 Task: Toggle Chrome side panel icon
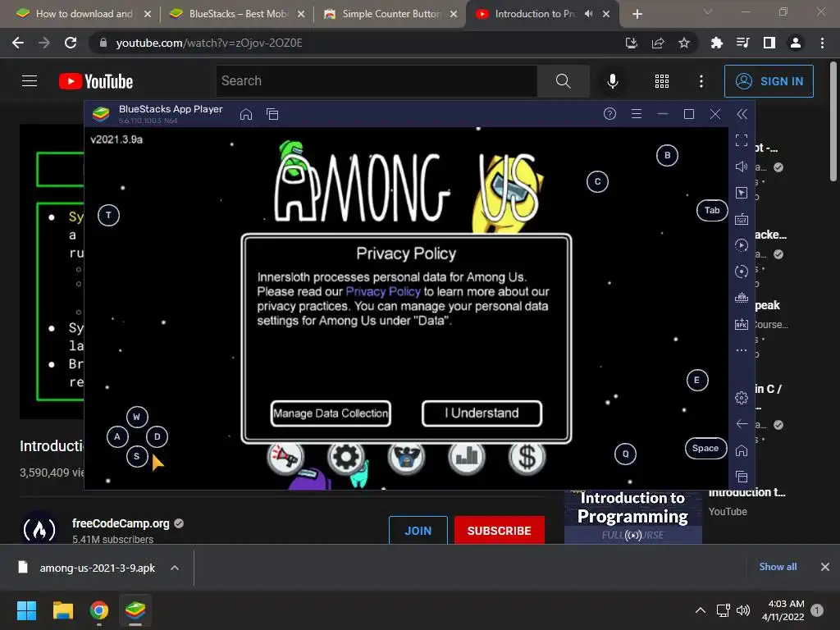click(769, 43)
